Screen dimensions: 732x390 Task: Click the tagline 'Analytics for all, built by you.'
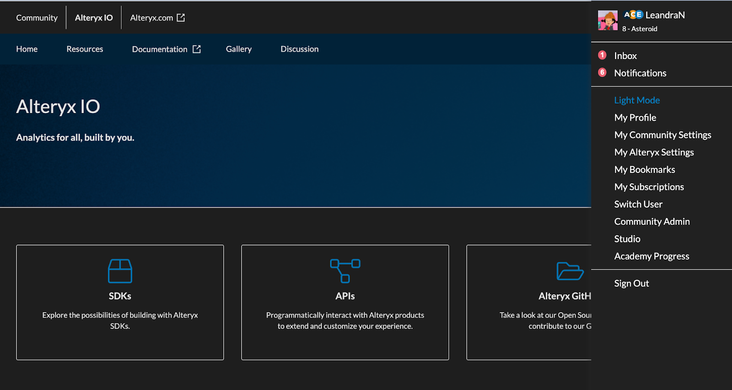point(75,138)
